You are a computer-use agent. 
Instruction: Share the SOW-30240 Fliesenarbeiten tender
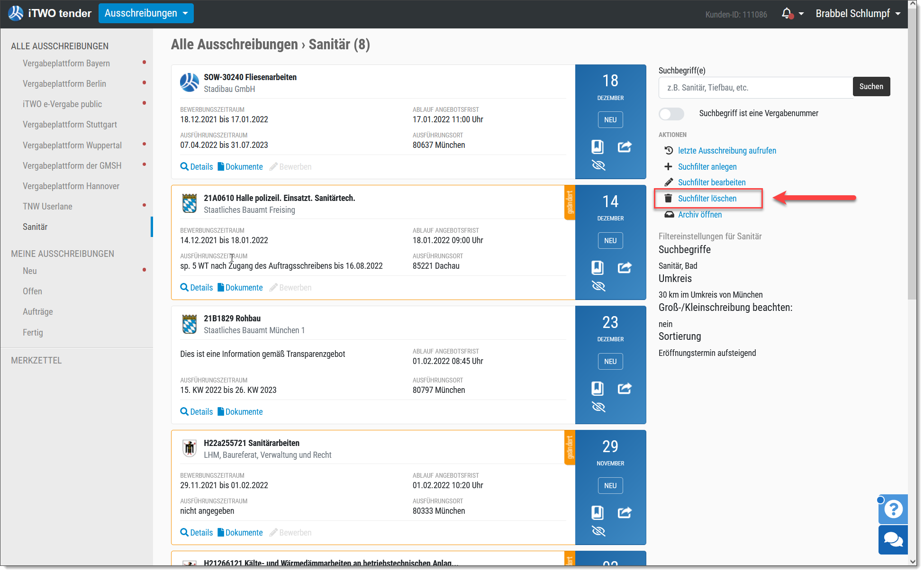click(625, 147)
